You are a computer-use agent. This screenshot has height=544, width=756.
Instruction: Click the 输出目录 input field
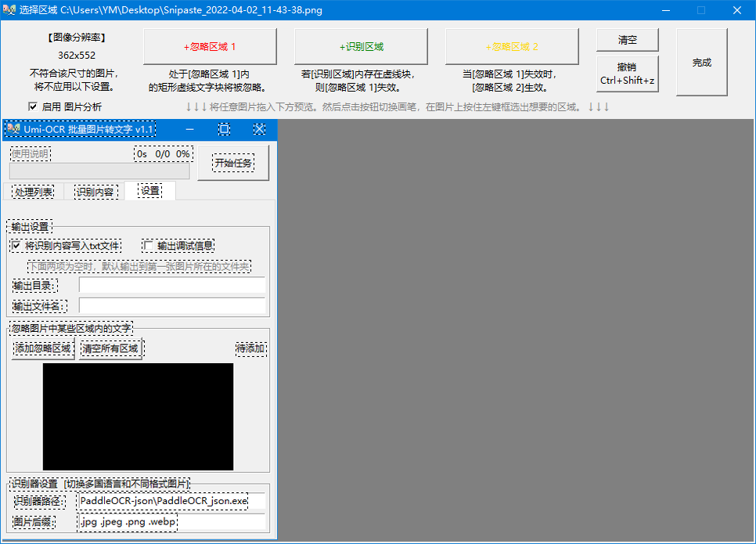[171, 285]
